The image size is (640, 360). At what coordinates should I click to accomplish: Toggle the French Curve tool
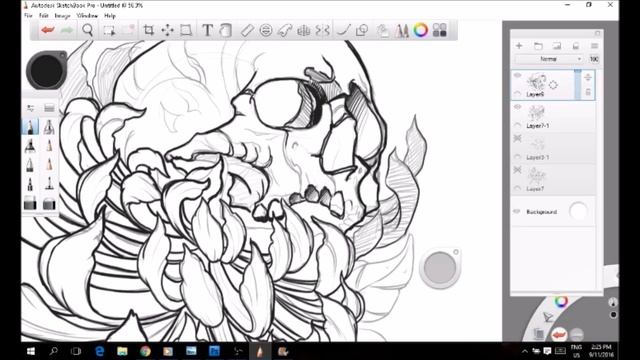(x=284, y=30)
